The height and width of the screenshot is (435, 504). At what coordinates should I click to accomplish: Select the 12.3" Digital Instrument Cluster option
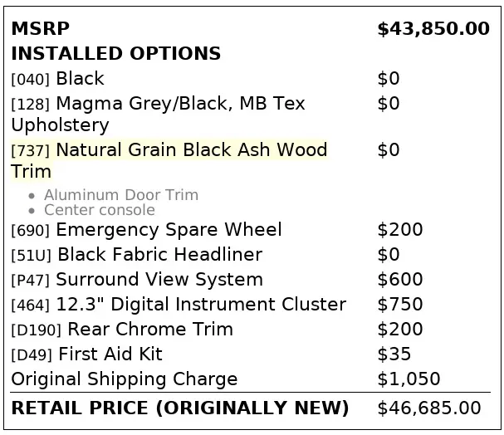pyautogui.click(x=179, y=305)
